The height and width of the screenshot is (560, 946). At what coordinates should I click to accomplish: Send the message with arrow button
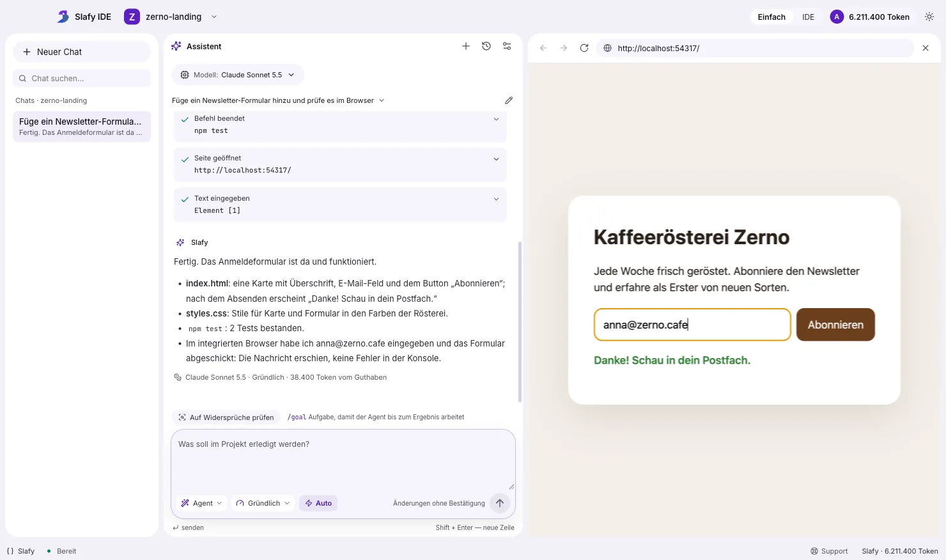click(500, 503)
